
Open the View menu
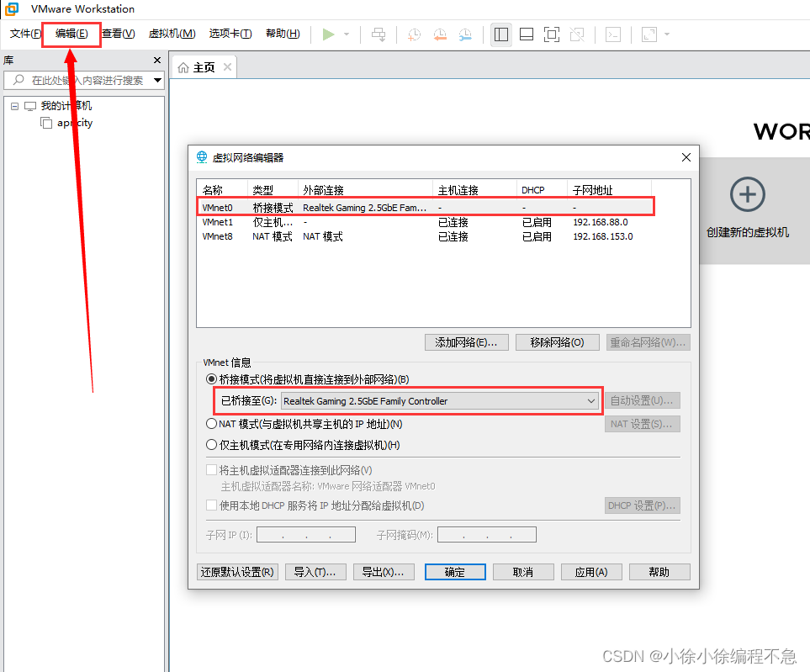click(x=119, y=34)
